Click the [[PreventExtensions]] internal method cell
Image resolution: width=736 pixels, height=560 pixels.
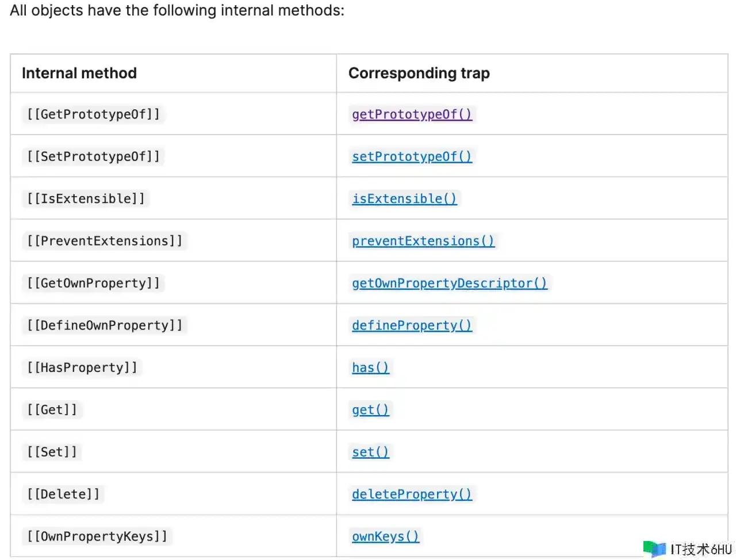click(x=104, y=241)
